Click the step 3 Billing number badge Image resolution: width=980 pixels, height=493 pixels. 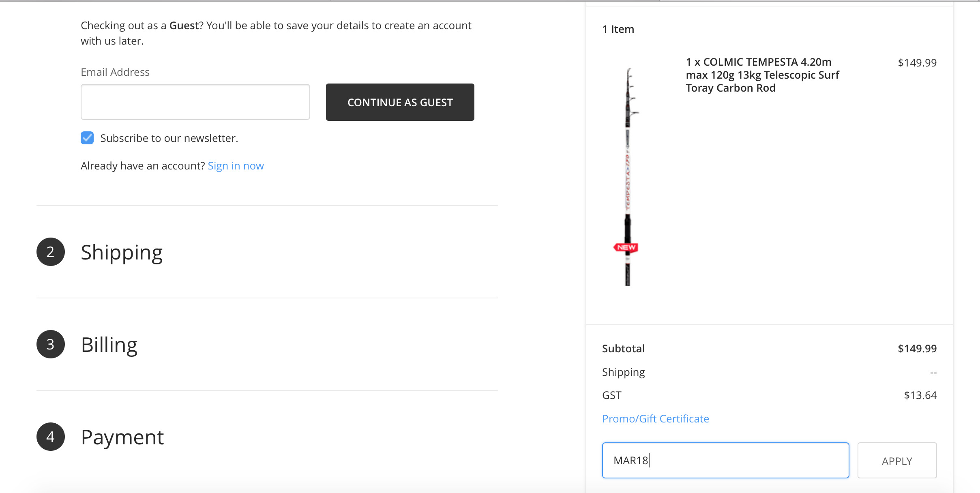(x=51, y=344)
